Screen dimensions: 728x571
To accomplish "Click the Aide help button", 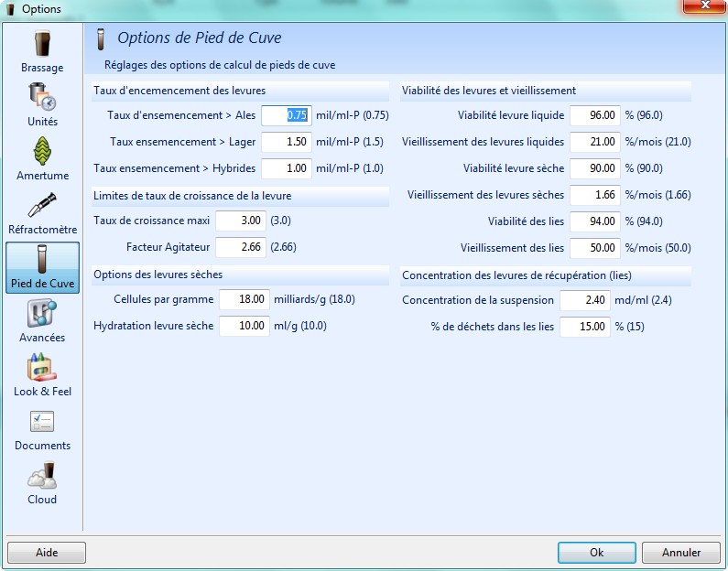I will pos(47,553).
